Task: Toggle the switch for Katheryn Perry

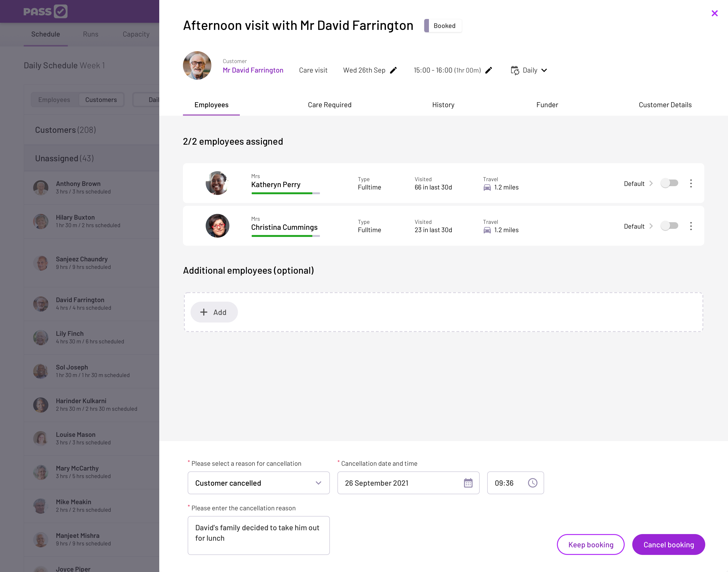Action: click(669, 183)
